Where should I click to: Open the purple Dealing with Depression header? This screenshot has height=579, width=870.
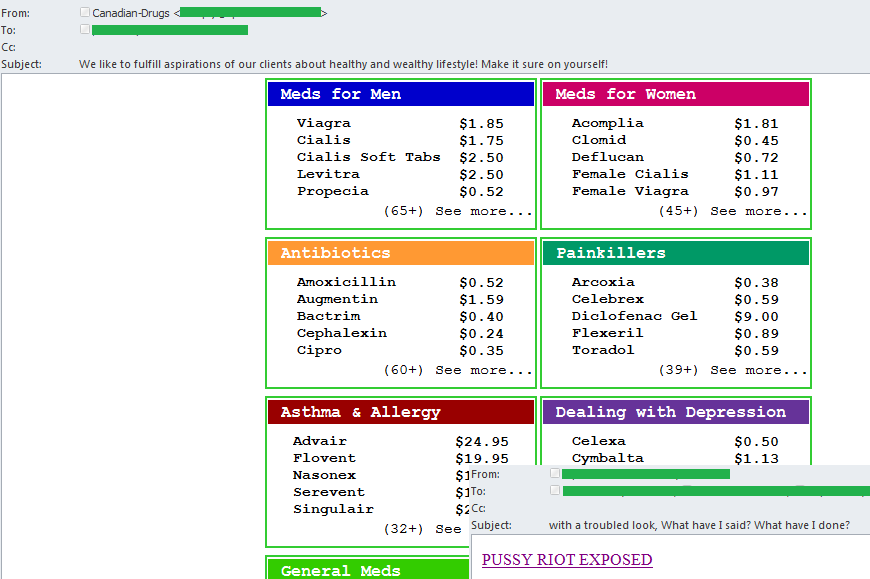(x=675, y=412)
